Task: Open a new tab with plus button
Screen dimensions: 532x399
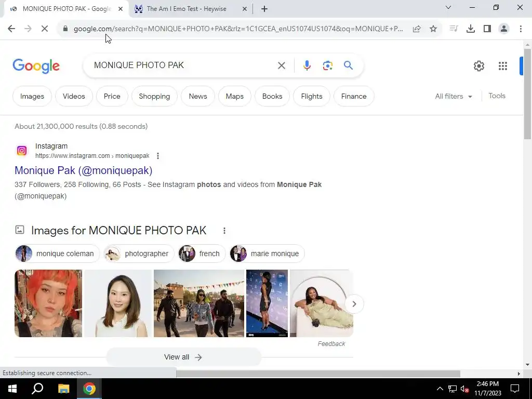Action: pos(264,9)
